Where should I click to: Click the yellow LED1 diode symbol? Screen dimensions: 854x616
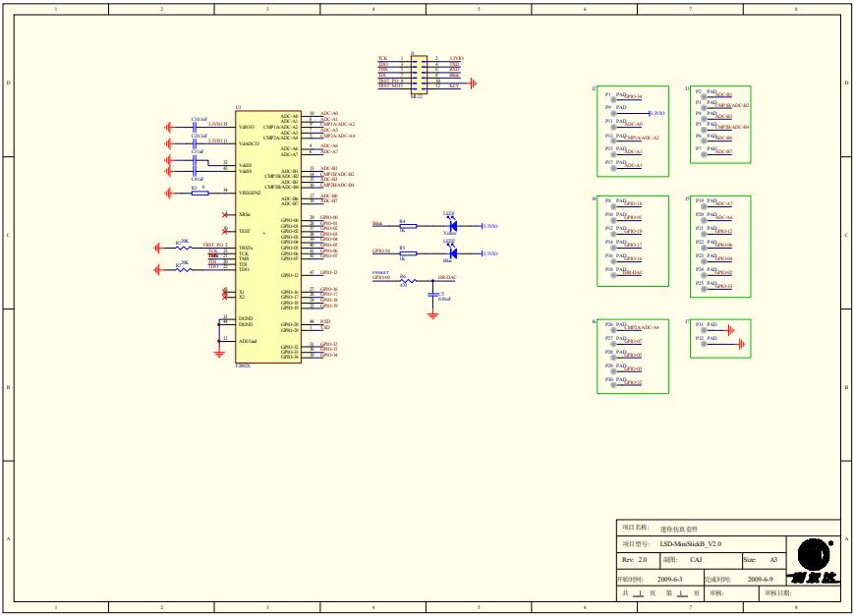pos(452,226)
